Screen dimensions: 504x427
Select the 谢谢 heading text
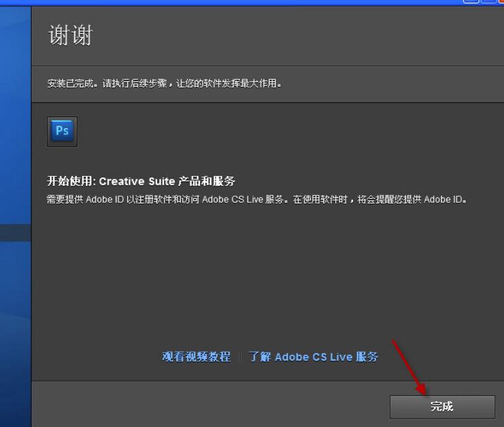pyautogui.click(x=70, y=35)
